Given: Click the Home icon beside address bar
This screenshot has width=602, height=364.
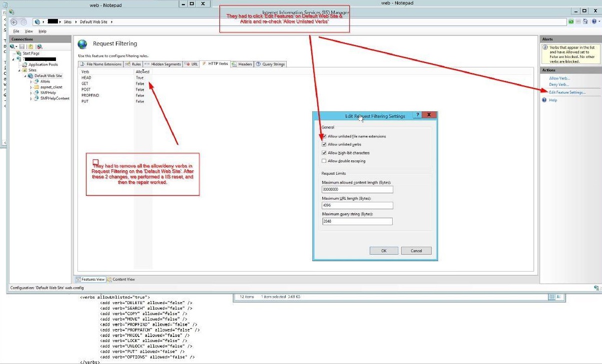Looking at the screenshot, I should (585, 21).
